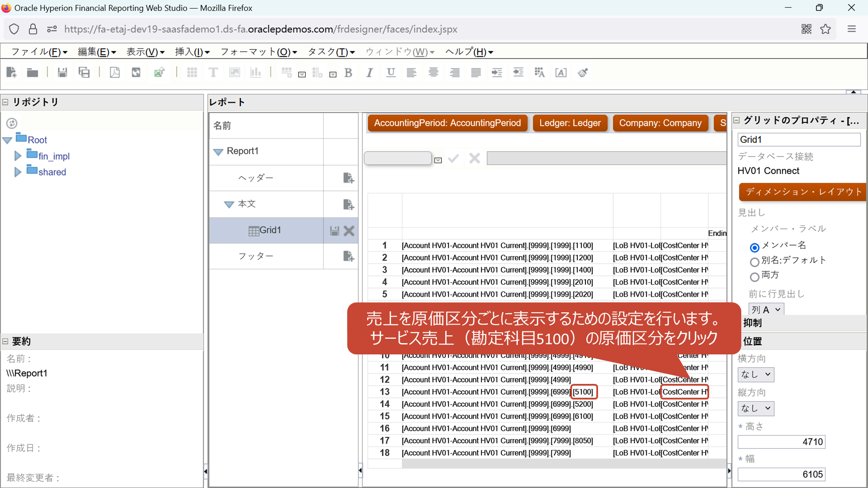Click the AccountingPeriod point-of-view button

click(x=447, y=123)
